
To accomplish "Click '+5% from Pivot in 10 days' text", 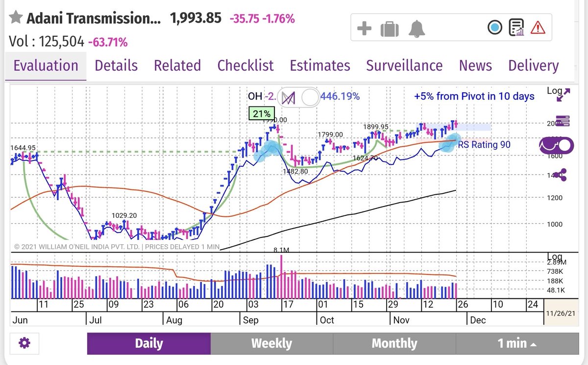I will coord(474,96).
